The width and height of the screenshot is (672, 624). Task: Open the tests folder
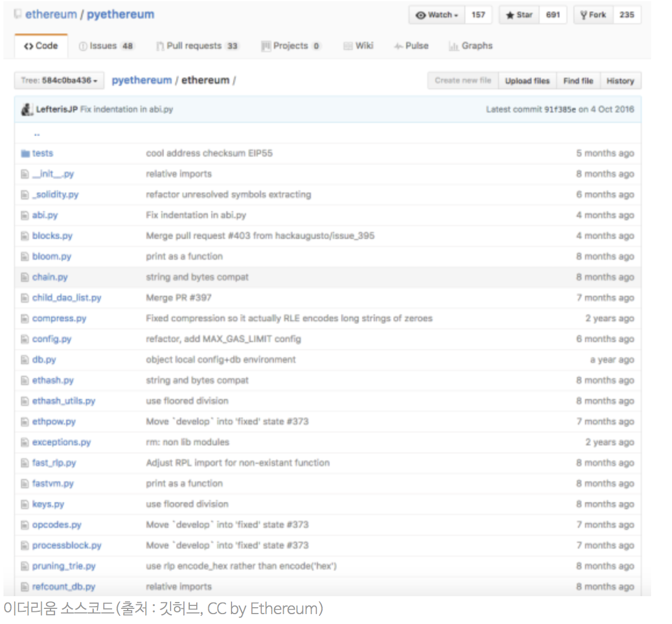(42, 153)
